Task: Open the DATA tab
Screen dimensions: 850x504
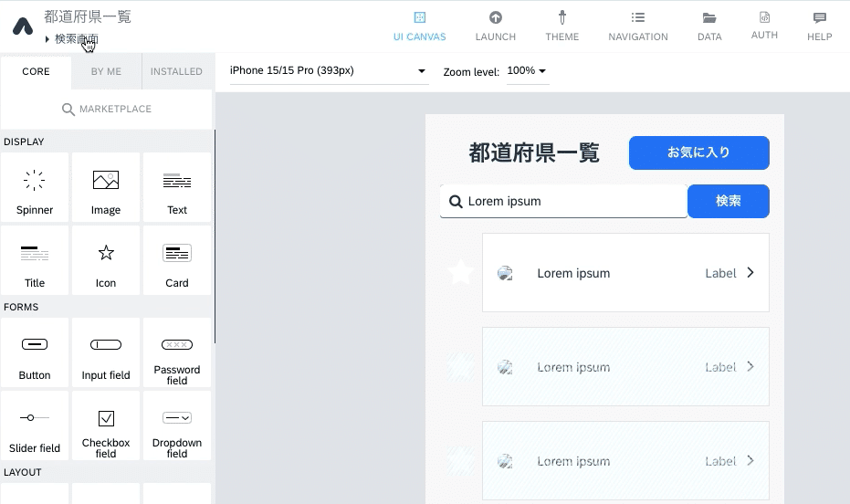Action: (709, 26)
